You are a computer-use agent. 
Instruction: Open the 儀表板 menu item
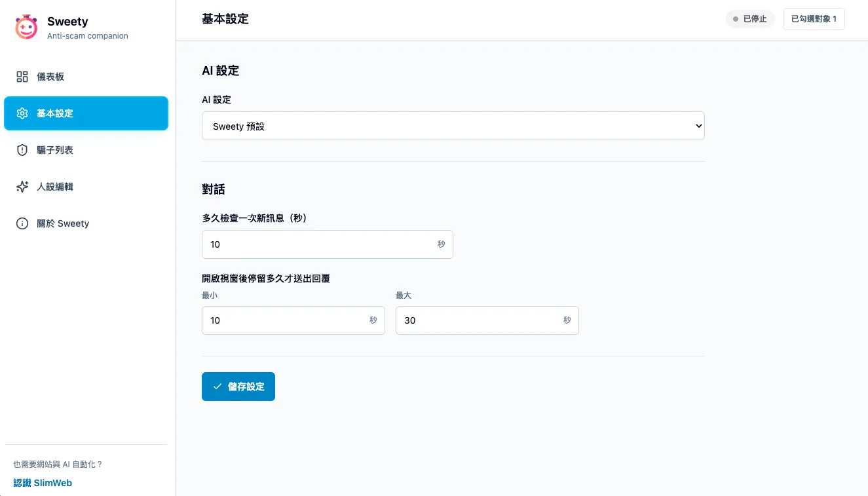tap(86, 77)
